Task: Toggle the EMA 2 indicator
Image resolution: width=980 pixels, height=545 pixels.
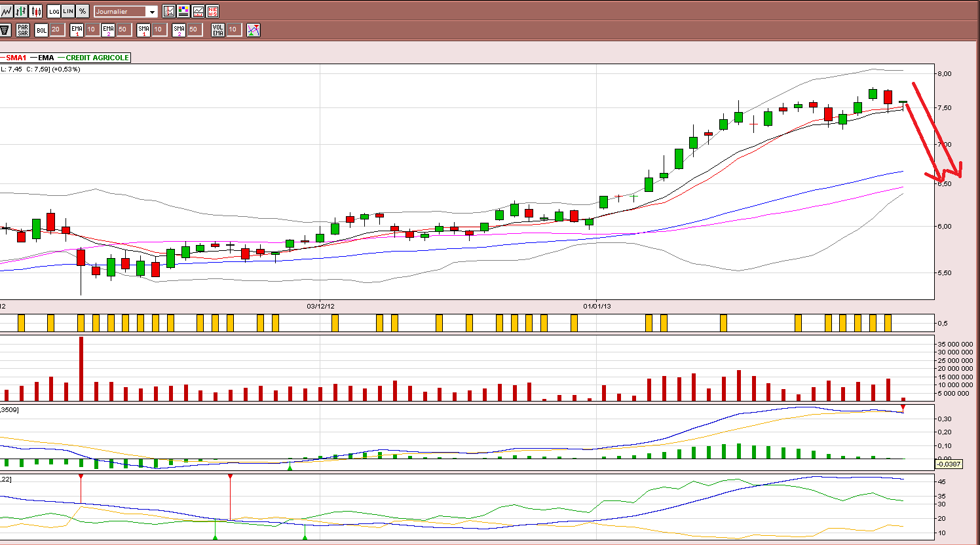Action: 108,30
